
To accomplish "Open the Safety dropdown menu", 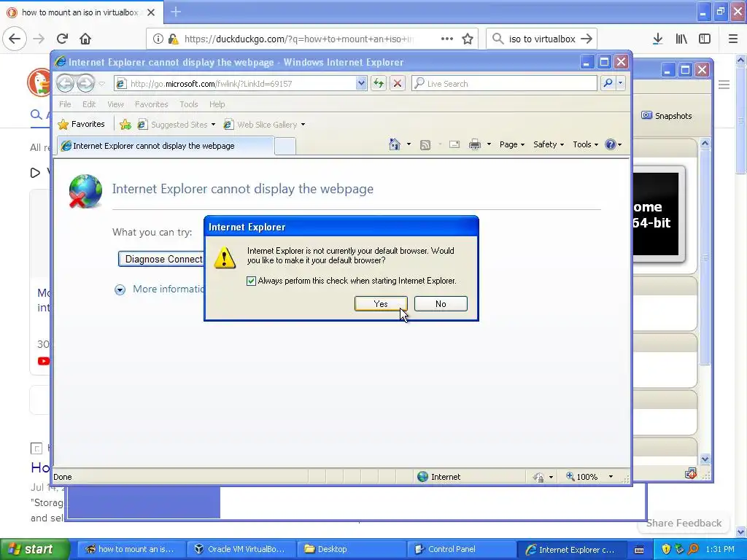I will [x=549, y=144].
